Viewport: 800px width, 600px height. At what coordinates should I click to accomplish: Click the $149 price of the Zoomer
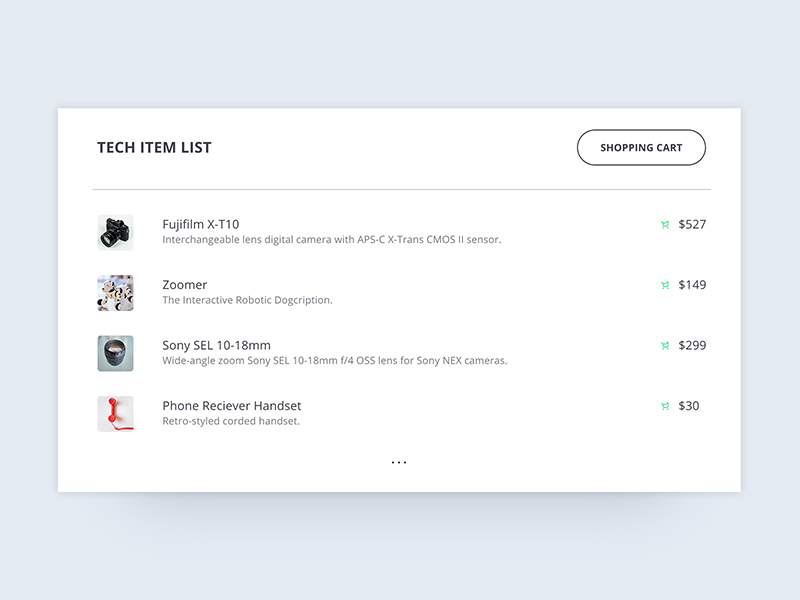(691, 285)
